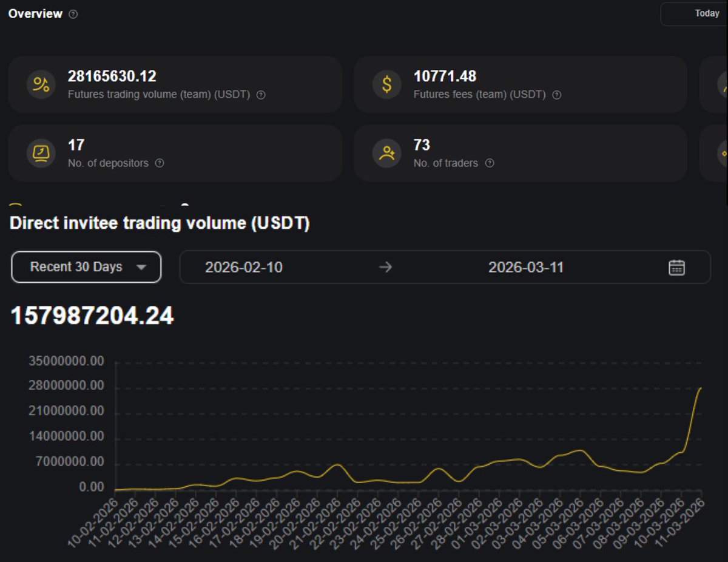Image resolution: width=728 pixels, height=562 pixels.
Task: Click the dollar sign futures fees icon
Action: [387, 84]
